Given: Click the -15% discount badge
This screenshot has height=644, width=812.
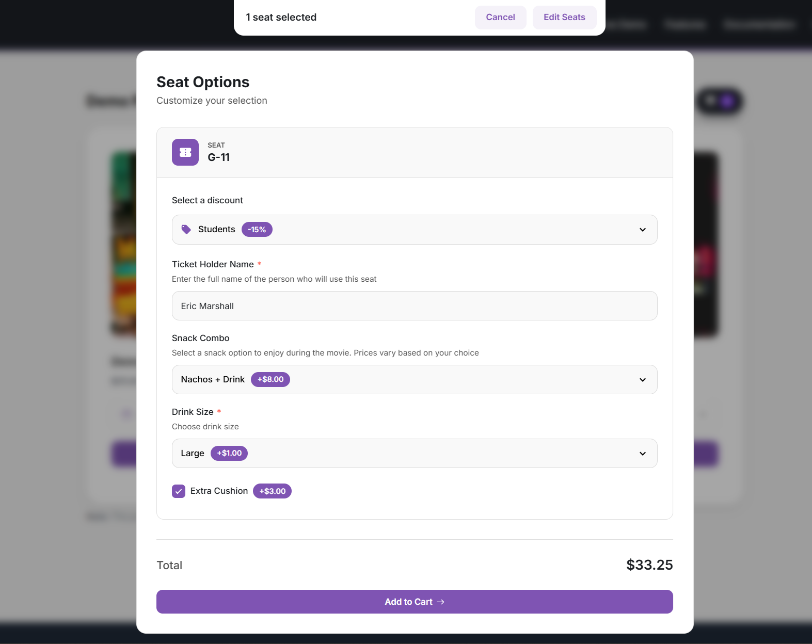Looking at the screenshot, I should point(257,230).
